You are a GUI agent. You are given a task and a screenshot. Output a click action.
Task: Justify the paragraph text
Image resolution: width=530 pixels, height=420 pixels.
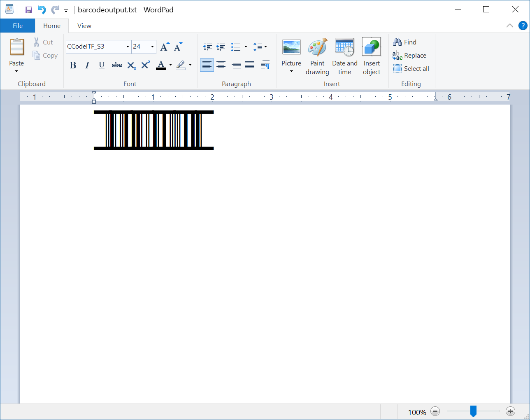250,65
